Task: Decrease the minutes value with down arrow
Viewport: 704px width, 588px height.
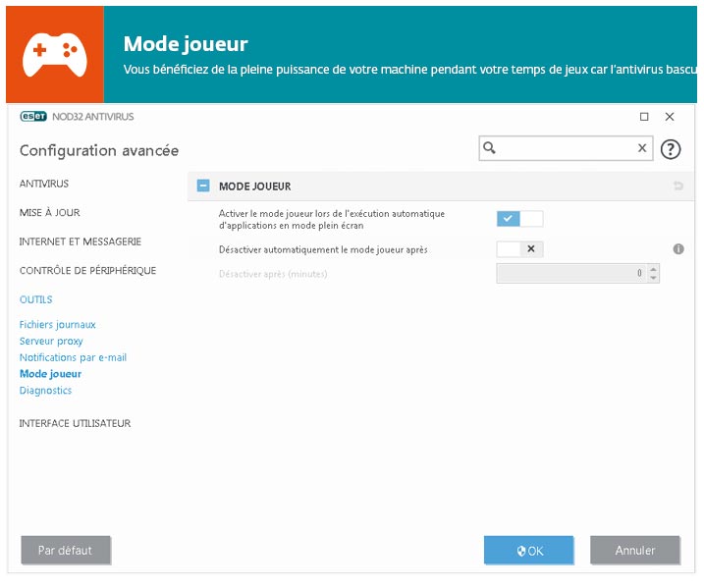Action: click(654, 279)
